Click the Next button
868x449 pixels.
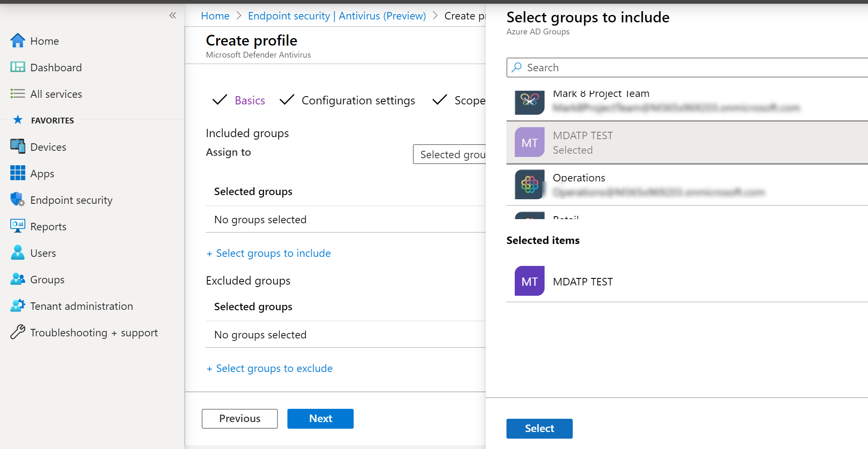(x=320, y=418)
